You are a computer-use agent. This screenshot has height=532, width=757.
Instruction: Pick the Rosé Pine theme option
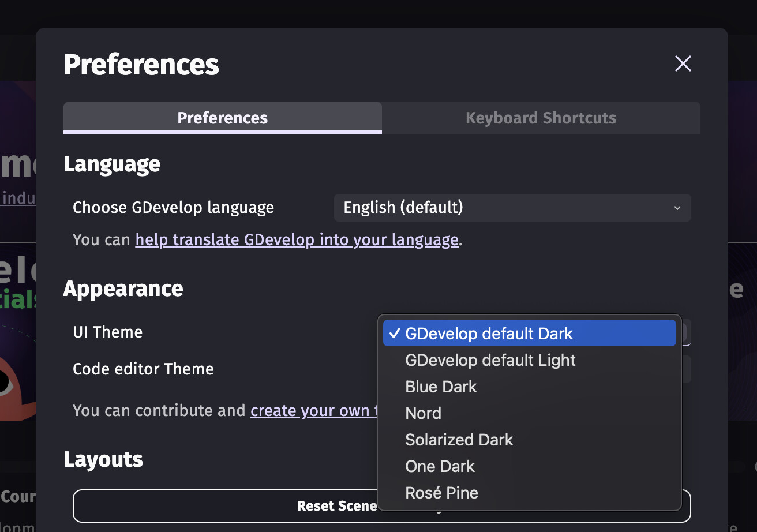(x=441, y=493)
